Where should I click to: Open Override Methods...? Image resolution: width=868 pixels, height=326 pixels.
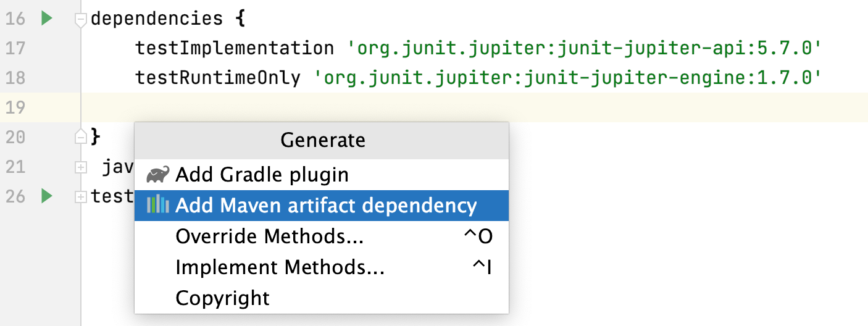click(322, 236)
